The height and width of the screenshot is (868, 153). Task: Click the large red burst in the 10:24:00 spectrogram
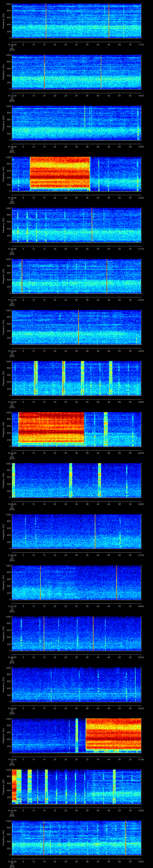click(x=51, y=427)
